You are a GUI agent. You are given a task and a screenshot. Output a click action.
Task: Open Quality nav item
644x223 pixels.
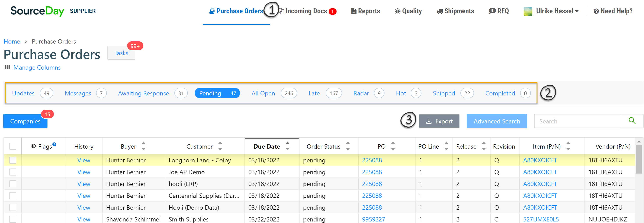point(408,11)
